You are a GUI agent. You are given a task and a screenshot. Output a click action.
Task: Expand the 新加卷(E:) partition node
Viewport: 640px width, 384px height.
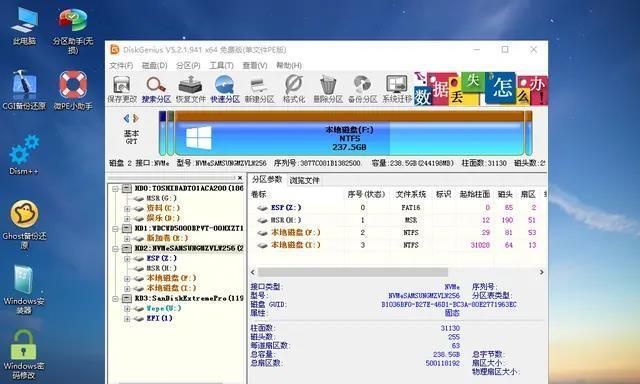[x=127, y=238]
